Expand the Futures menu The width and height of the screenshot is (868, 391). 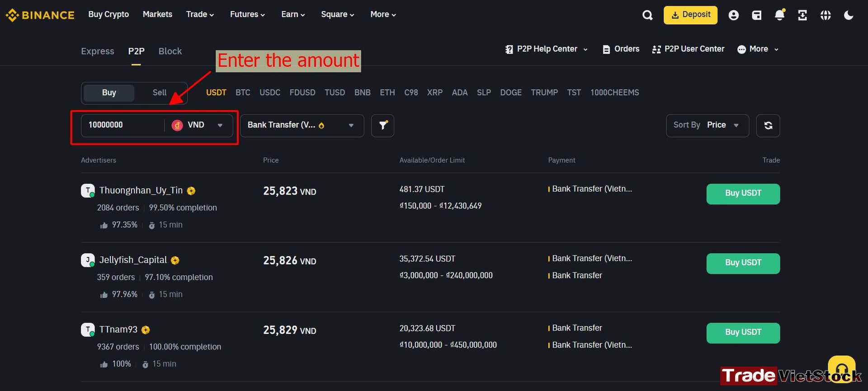[247, 14]
